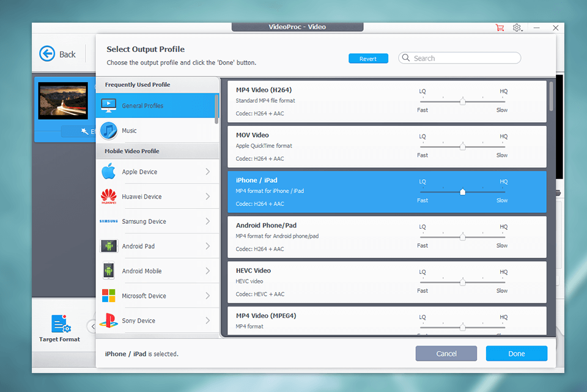Confirm selection with the Done button
The width and height of the screenshot is (587, 392).
coord(516,353)
